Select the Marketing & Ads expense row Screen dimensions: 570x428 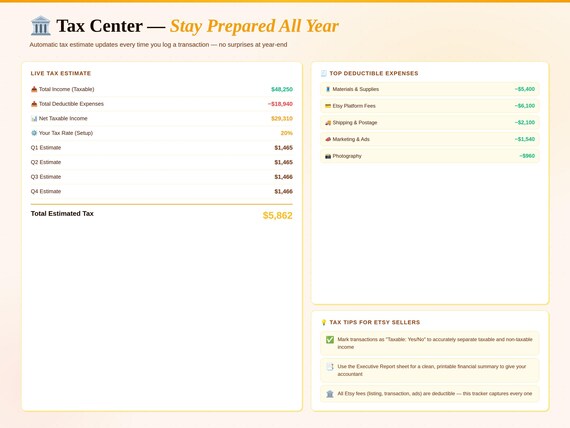pos(430,139)
